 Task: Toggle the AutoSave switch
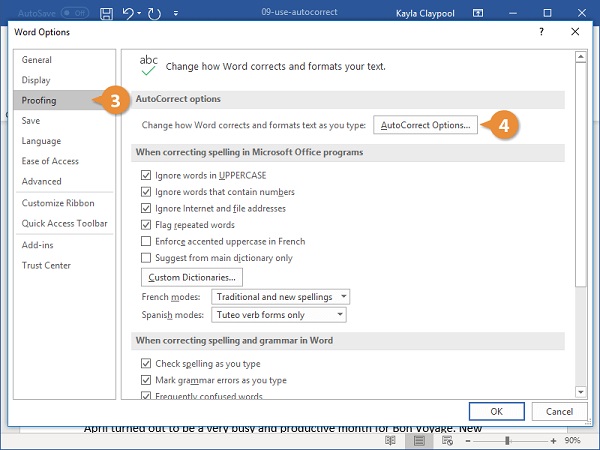pyautogui.click(x=75, y=13)
